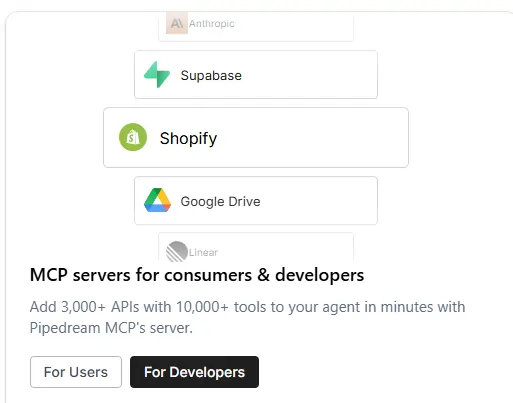Image resolution: width=513 pixels, height=403 pixels.
Task: Open the Supabase card
Action: point(256,75)
